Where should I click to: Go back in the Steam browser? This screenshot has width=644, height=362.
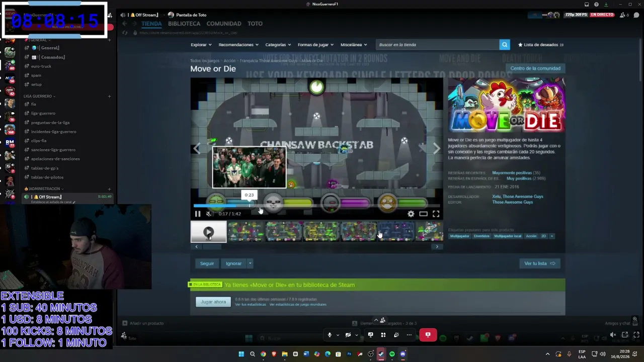(x=124, y=23)
